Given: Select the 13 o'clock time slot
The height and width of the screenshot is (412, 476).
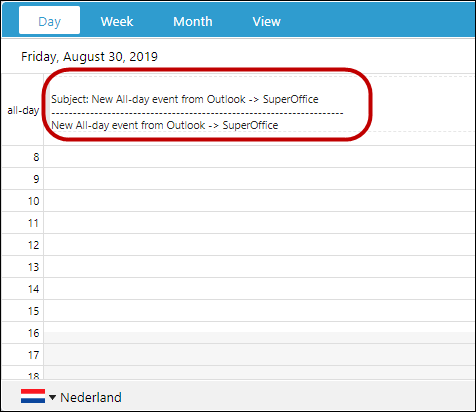Looking at the screenshot, I should (x=259, y=267).
